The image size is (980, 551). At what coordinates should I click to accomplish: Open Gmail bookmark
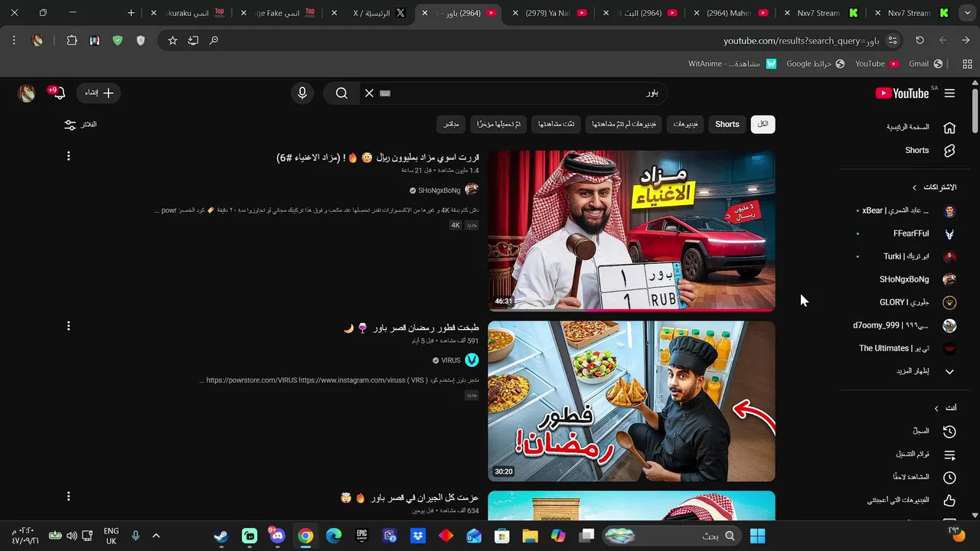pyautogui.click(x=926, y=64)
